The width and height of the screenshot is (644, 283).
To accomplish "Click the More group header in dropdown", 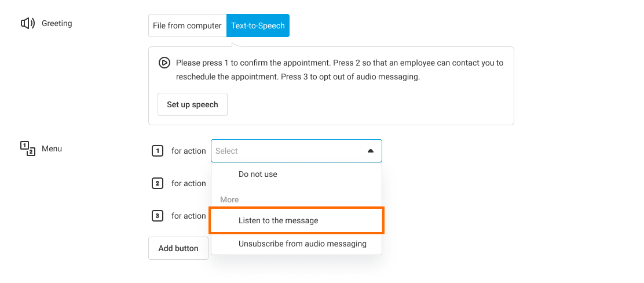I will [x=229, y=199].
